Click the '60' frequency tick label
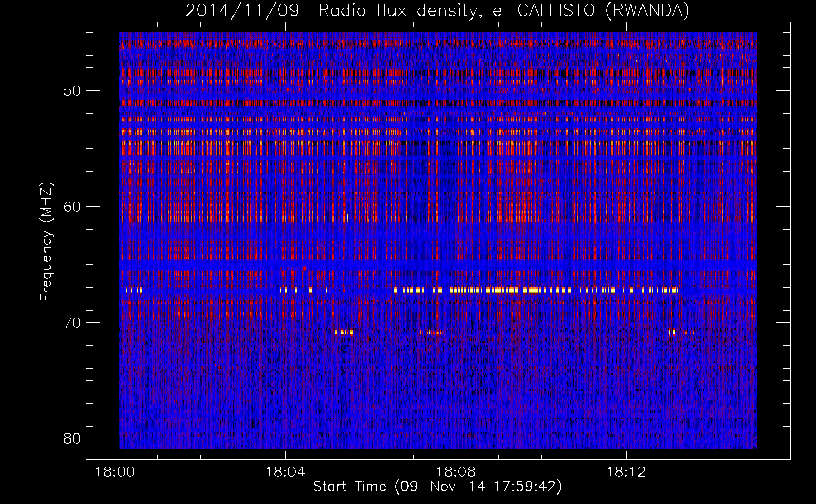This screenshot has width=816, height=504. pos(72,207)
